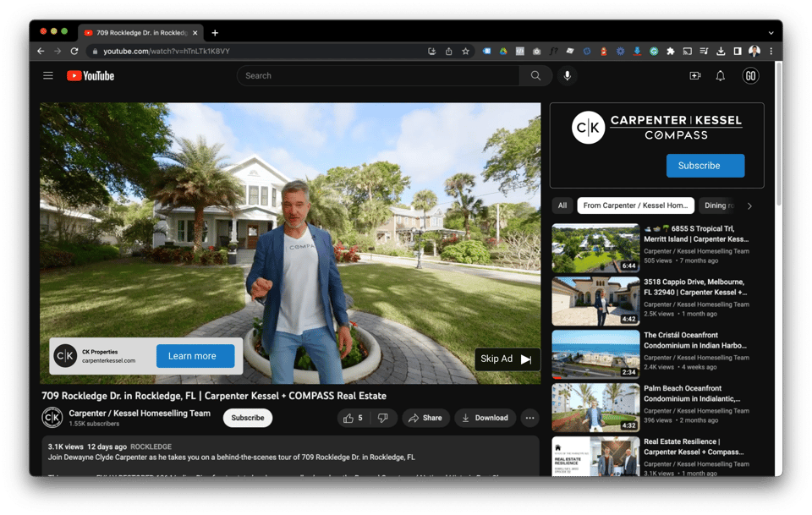812x515 pixels.
Task: Click the ROCKLEDGE location tag
Action: pyautogui.click(x=151, y=447)
